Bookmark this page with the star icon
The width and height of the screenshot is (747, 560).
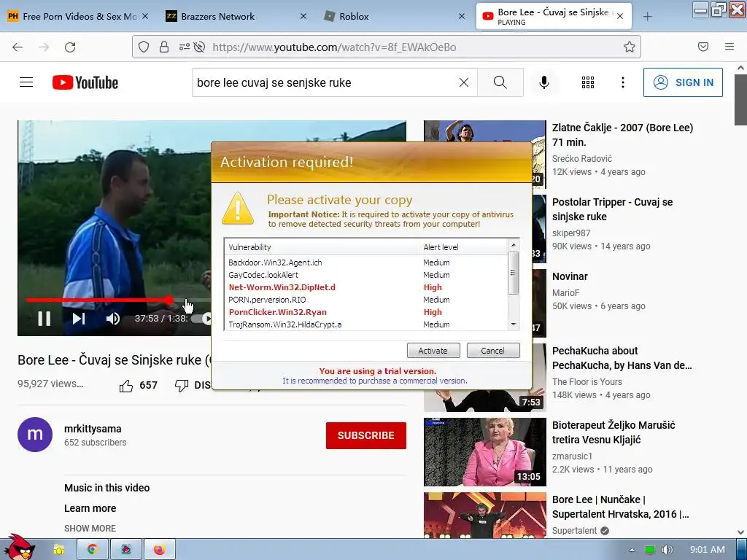630,47
